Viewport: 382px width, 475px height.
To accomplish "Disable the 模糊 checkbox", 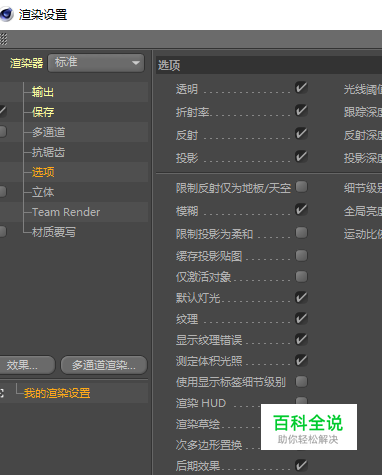I will coord(301,210).
